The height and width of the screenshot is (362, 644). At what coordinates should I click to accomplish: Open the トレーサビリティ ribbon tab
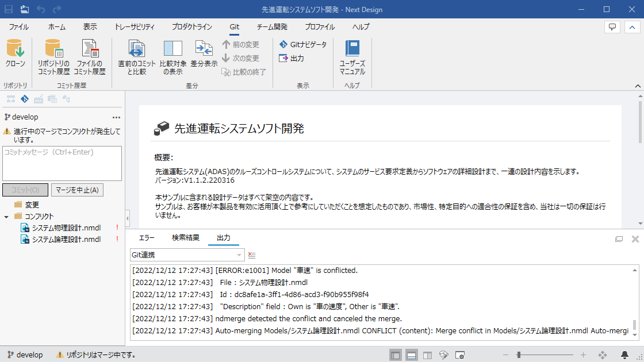point(135,27)
